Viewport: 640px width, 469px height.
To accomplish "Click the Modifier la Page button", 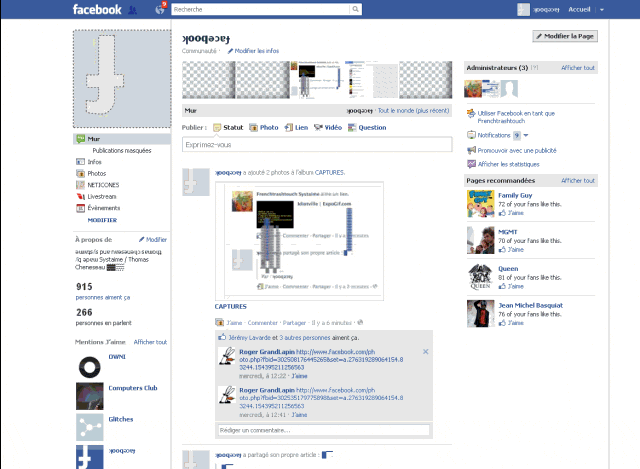I will coord(567,35).
